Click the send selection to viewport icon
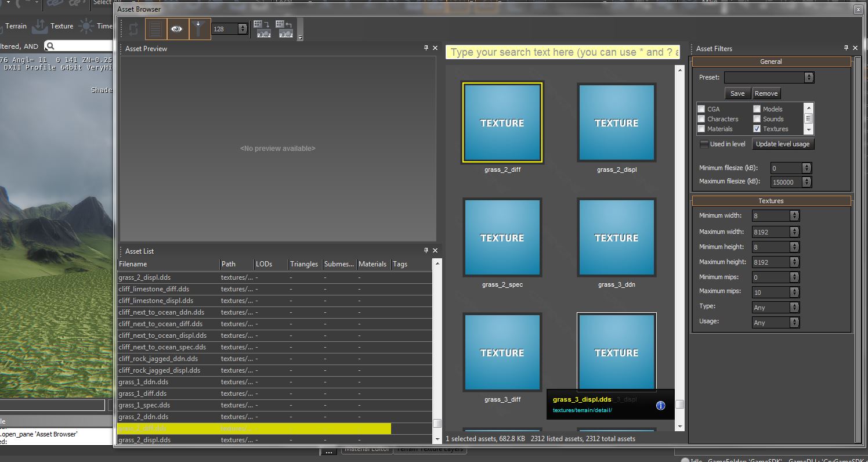The image size is (868, 462). point(263,29)
